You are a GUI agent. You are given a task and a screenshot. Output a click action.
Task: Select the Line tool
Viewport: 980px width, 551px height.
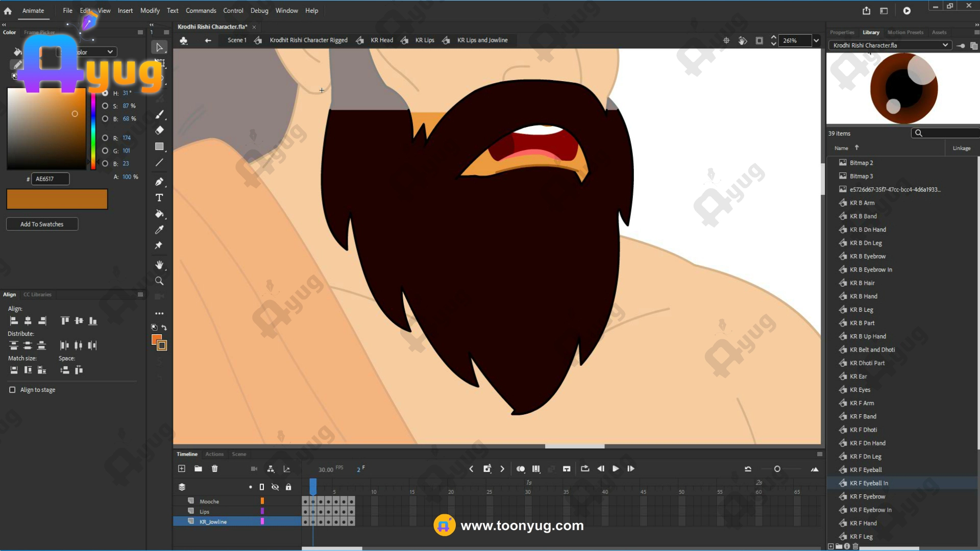(x=159, y=163)
